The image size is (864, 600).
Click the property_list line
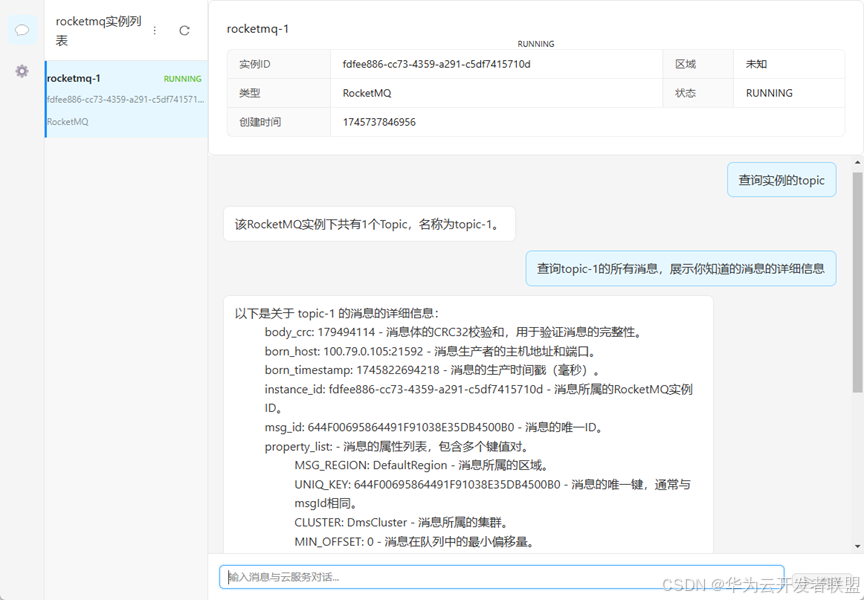pyautogui.click(x=397, y=446)
